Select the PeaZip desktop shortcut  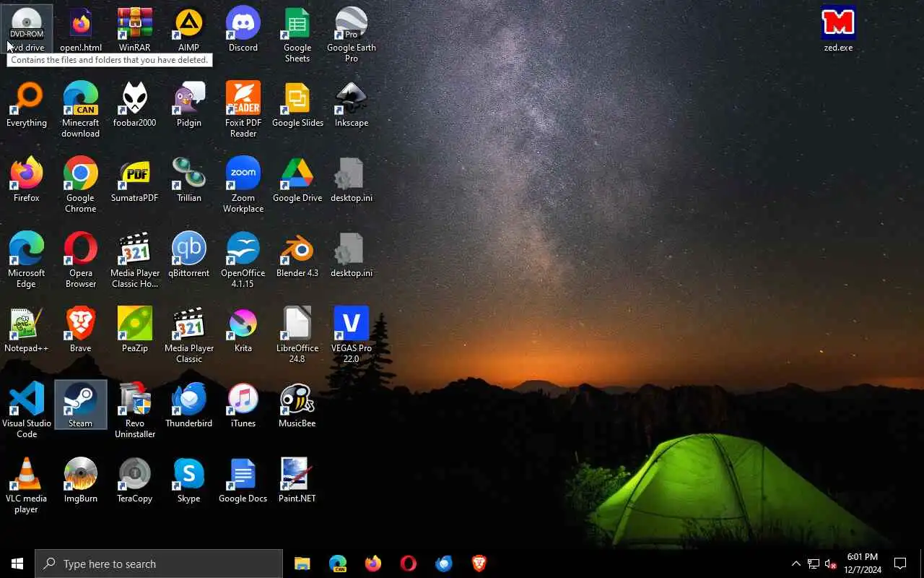tap(135, 330)
